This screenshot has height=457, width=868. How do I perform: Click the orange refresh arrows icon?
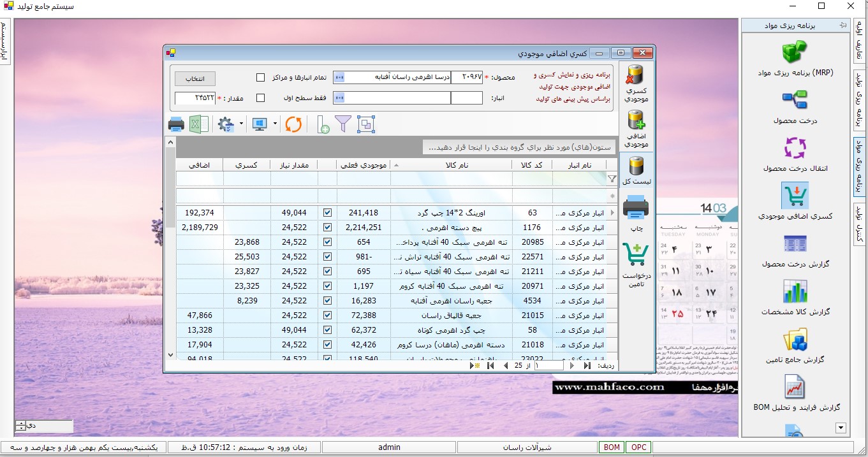pos(293,124)
